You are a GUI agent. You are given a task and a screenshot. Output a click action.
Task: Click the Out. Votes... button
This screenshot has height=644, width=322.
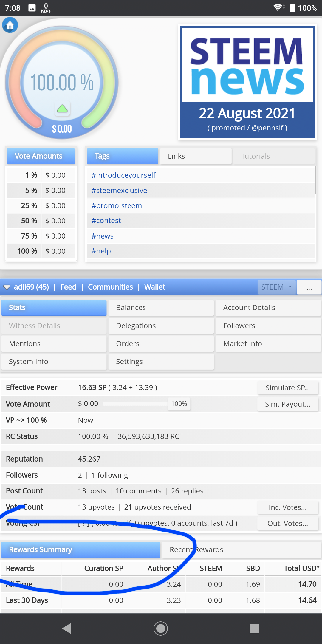tap(288, 523)
